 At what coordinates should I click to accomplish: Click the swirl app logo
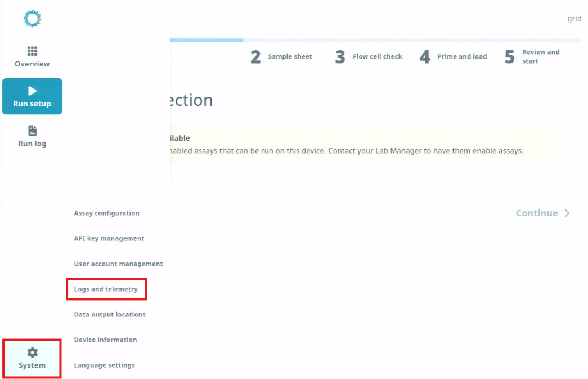pos(32,19)
